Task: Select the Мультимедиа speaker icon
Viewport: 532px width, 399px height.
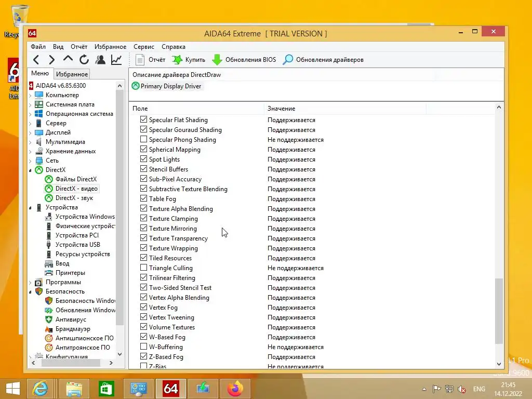Action: click(39, 142)
